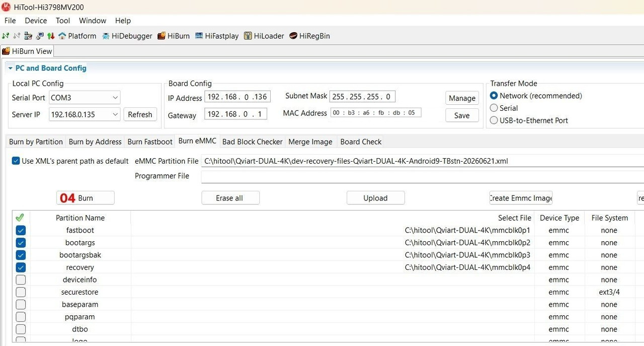Image resolution: width=644 pixels, height=346 pixels.
Task: Click the gray disconnect device toolbar icon
Action: [x=17, y=36]
